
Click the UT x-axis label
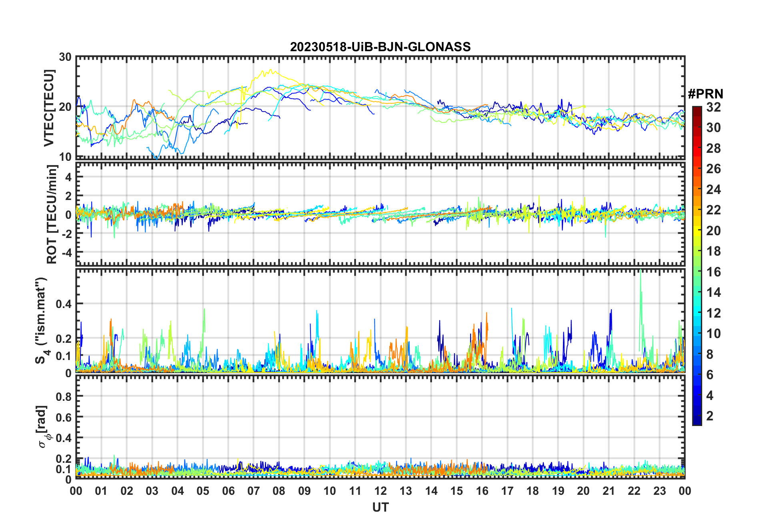(x=380, y=507)
